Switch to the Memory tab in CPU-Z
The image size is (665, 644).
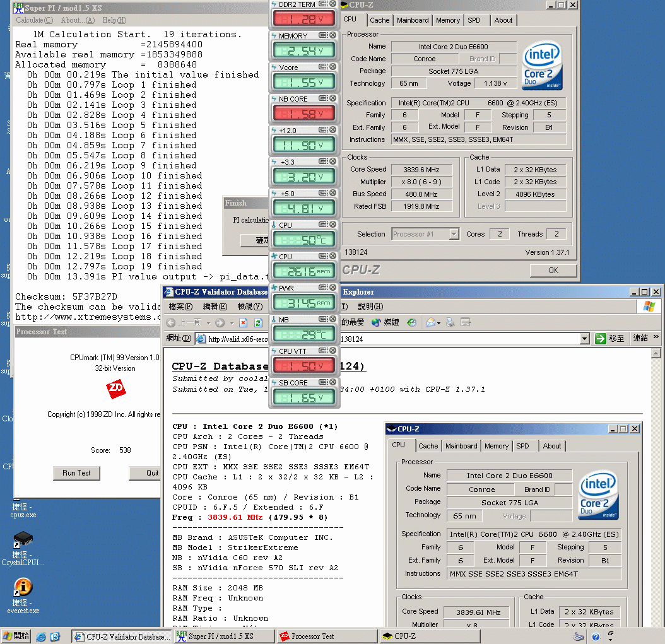click(x=448, y=20)
